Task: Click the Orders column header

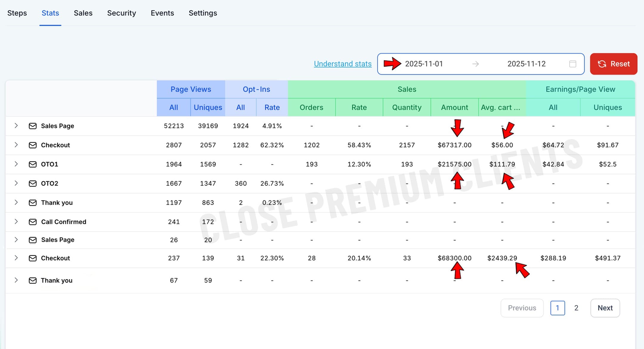Action: (312, 107)
